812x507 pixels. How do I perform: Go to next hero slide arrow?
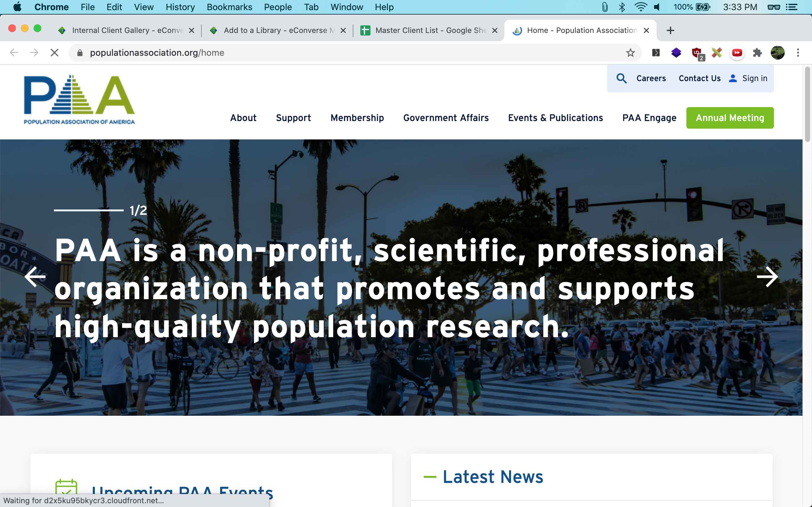[767, 277]
